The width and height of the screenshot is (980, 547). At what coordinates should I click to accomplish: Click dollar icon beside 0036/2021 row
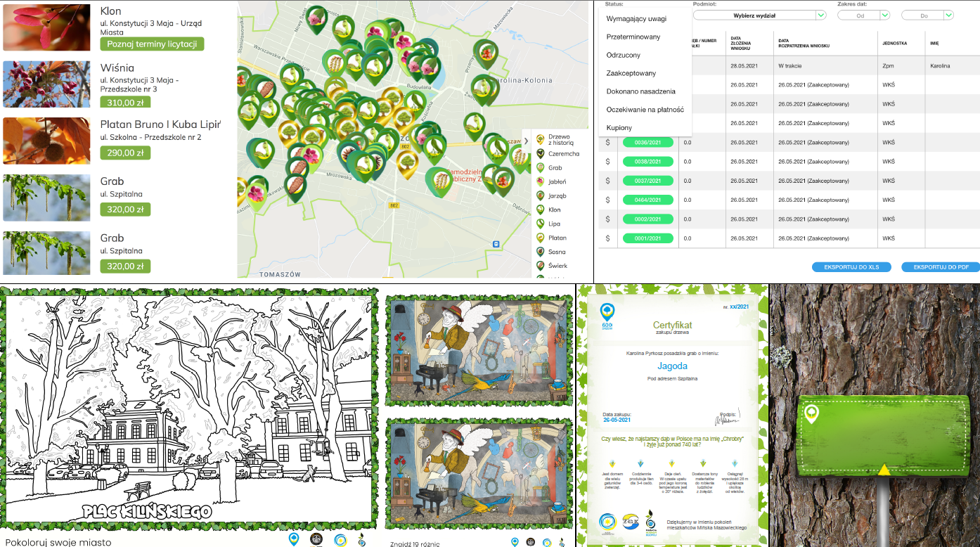pos(608,143)
